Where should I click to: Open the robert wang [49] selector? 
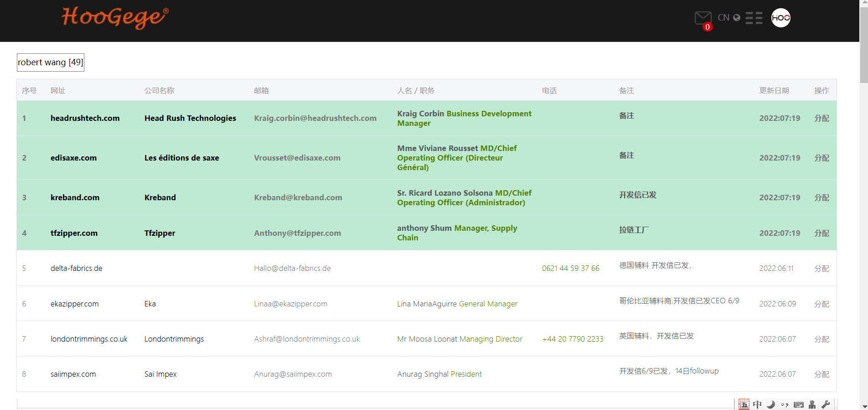pyautogui.click(x=51, y=62)
